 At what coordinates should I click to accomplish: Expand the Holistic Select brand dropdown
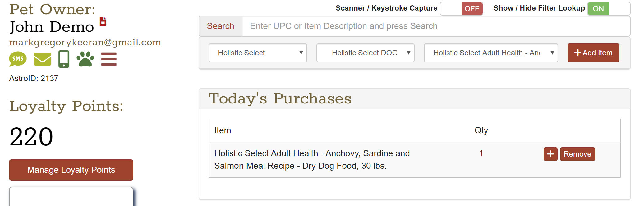(258, 53)
